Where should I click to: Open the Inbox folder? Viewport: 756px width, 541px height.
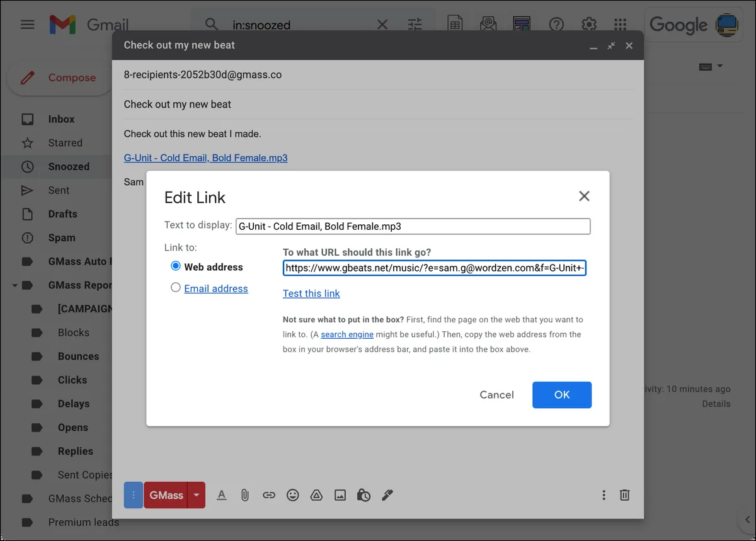click(x=61, y=119)
